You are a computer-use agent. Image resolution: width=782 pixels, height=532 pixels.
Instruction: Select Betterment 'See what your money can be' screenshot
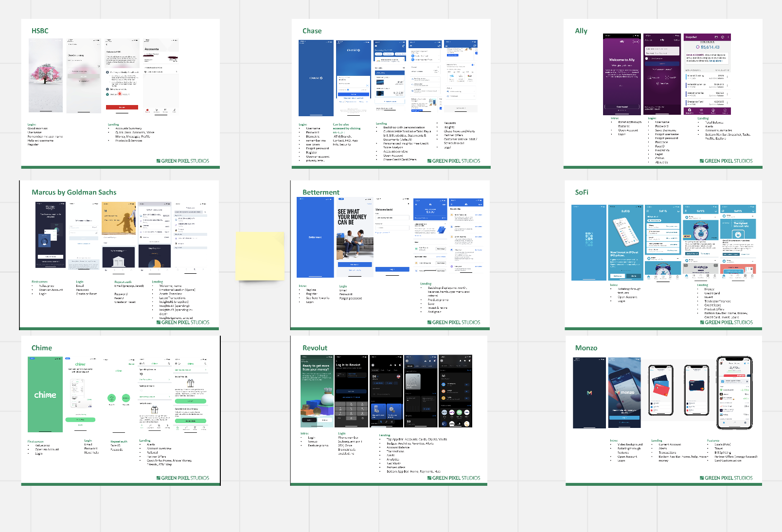[x=355, y=237]
